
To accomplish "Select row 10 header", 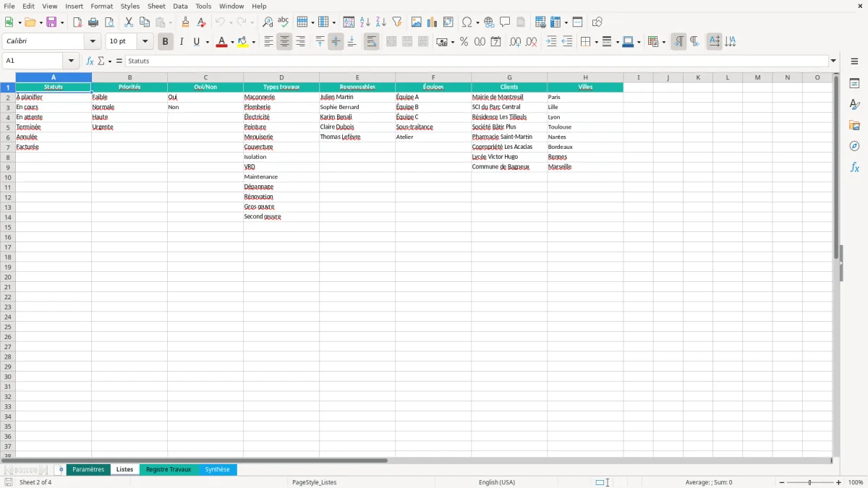I will tap(8, 177).
